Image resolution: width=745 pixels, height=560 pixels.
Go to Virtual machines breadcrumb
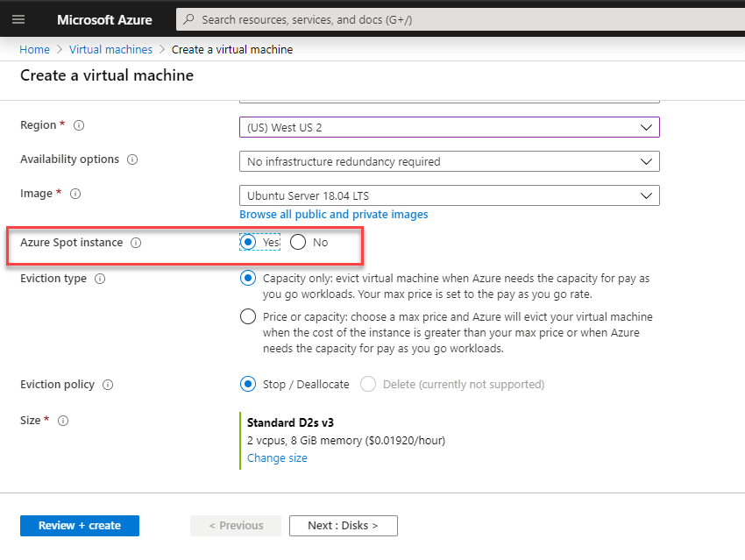click(x=110, y=50)
